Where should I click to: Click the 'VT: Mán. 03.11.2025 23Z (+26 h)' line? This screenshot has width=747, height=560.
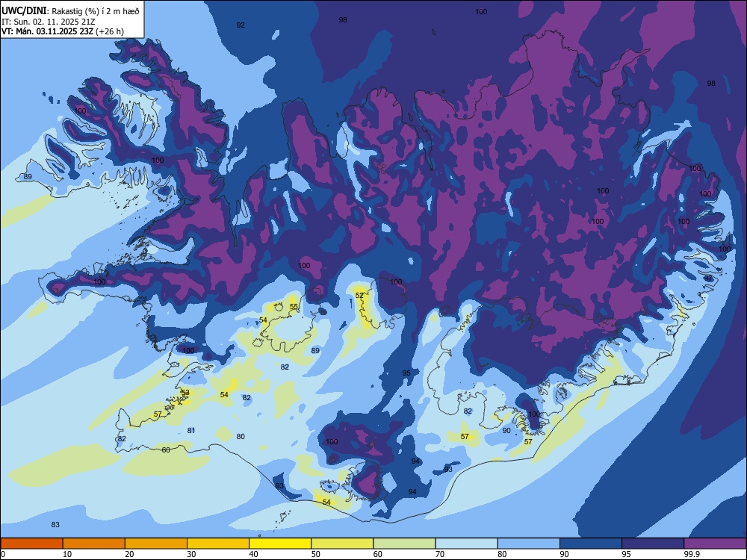point(63,31)
